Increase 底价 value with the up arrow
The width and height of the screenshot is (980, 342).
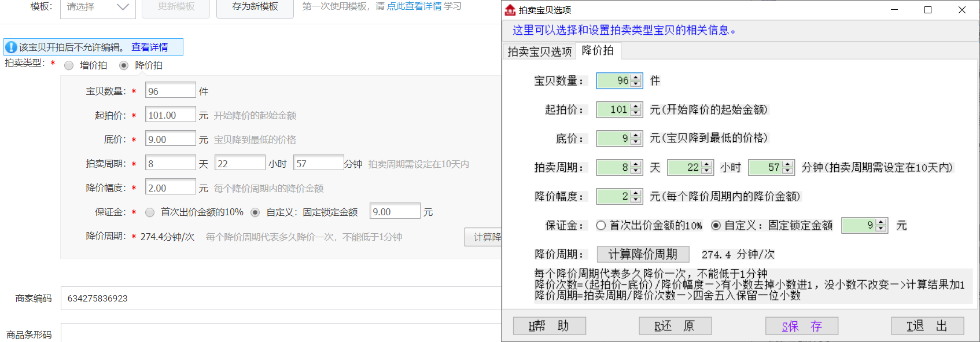pos(636,135)
